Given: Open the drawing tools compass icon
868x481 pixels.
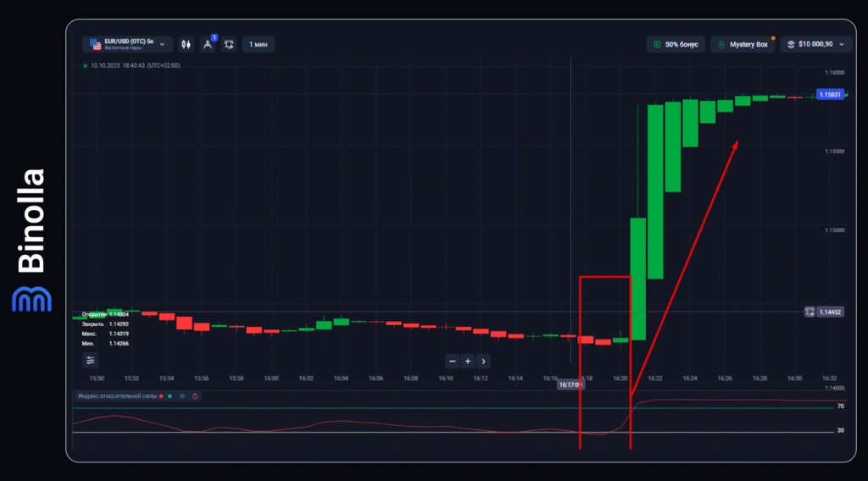Looking at the screenshot, I should [207, 44].
